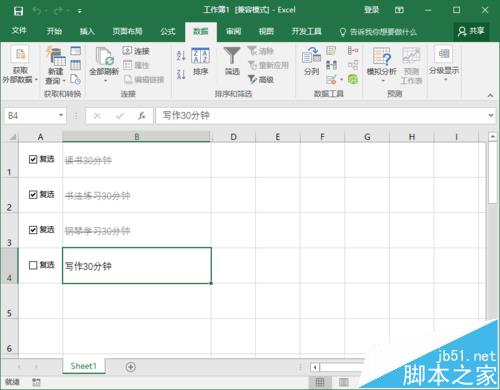Image resolution: width=500 pixels, height=390 pixels.
Task: Select cell with 书法练习30分钟
Action: tap(137, 195)
